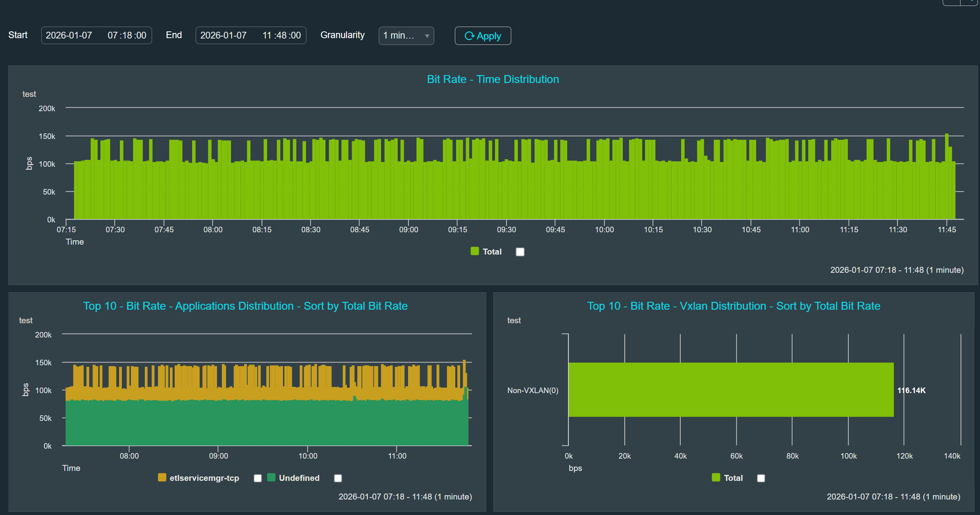Edit the Start time 07:18:00 field
Viewport: 980px width, 515px height.
[x=127, y=35]
